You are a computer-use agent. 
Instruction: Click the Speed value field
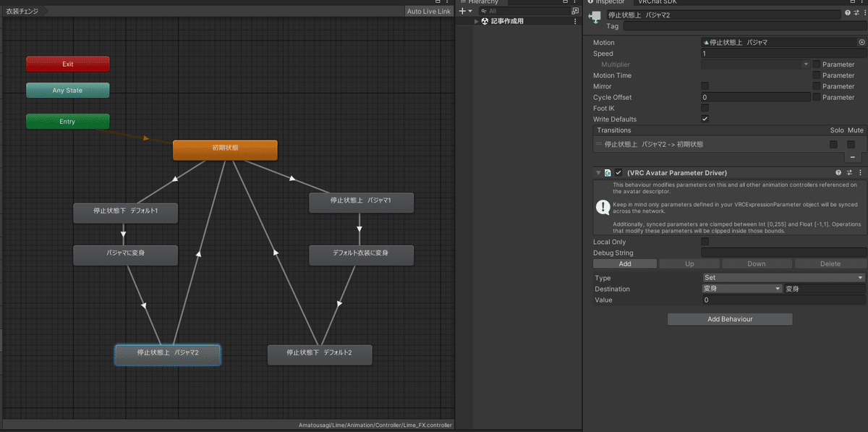click(x=783, y=54)
